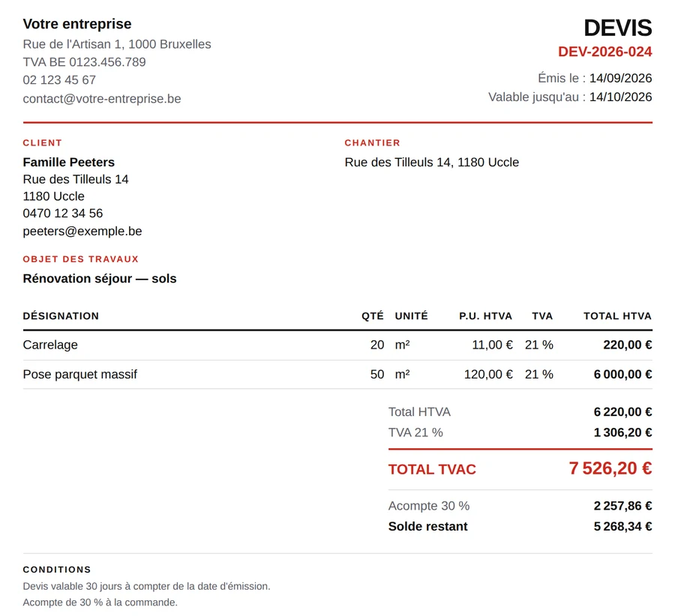Click the client email peeters@exemple.be

[x=82, y=232]
